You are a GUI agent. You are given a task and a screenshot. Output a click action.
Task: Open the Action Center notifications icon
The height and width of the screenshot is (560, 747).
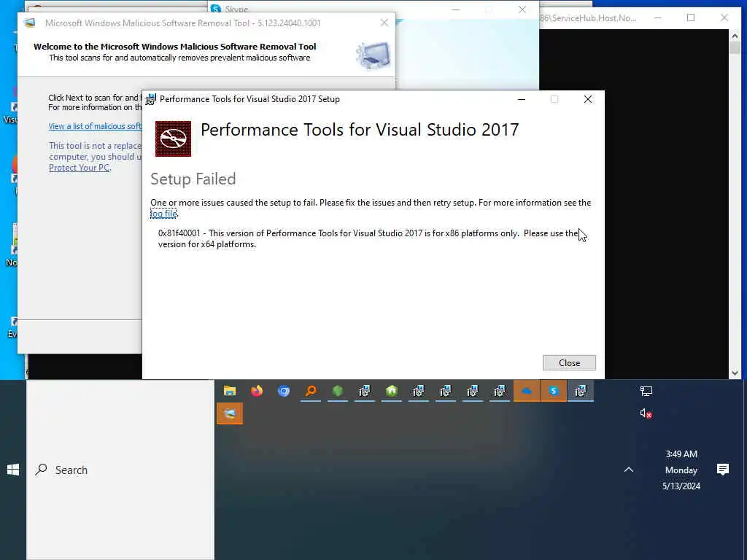(x=723, y=470)
